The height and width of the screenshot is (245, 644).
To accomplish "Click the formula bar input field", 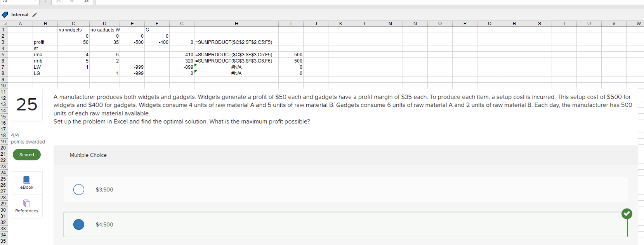I will [369, 2].
